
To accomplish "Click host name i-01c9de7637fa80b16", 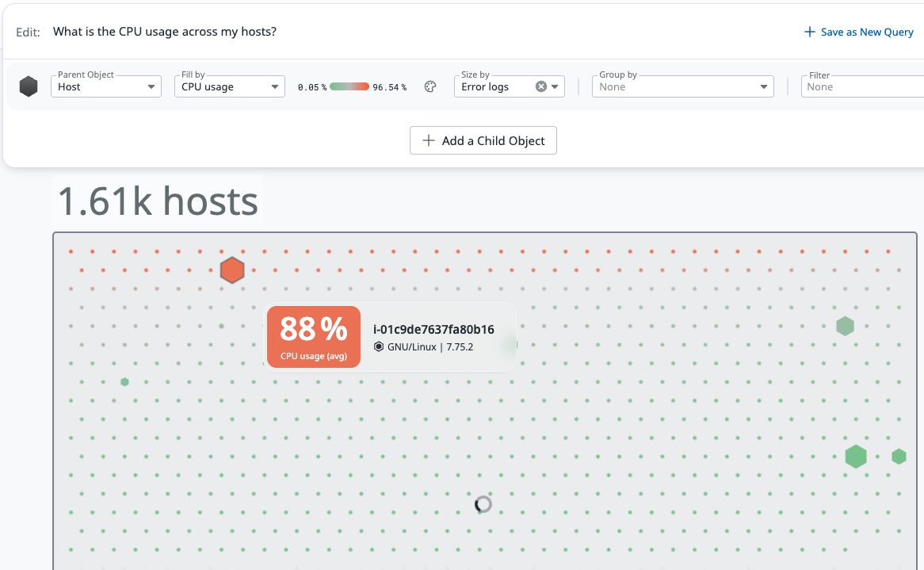I will point(433,329).
